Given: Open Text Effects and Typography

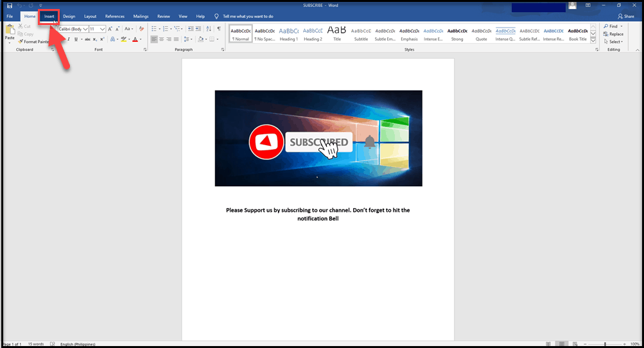Looking at the screenshot, I should [112, 39].
